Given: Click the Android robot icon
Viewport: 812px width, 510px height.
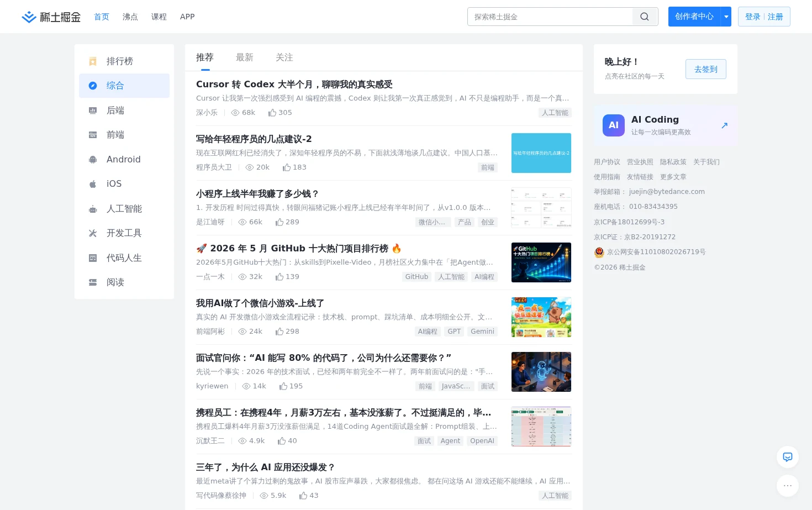Looking at the screenshot, I should [x=93, y=160].
